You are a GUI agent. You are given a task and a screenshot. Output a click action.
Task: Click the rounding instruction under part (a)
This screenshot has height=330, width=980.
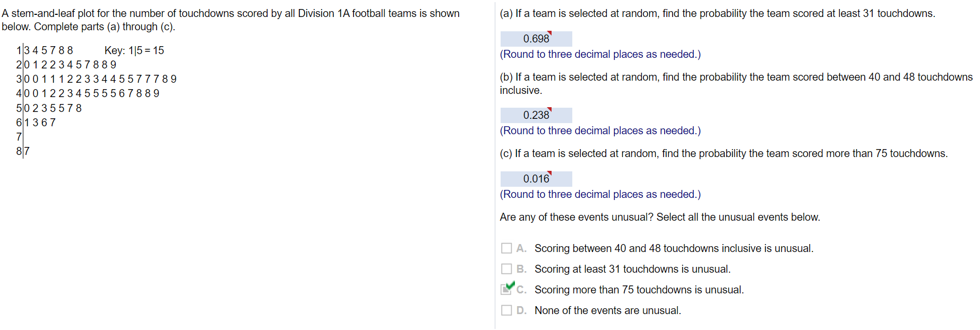tap(600, 54)
